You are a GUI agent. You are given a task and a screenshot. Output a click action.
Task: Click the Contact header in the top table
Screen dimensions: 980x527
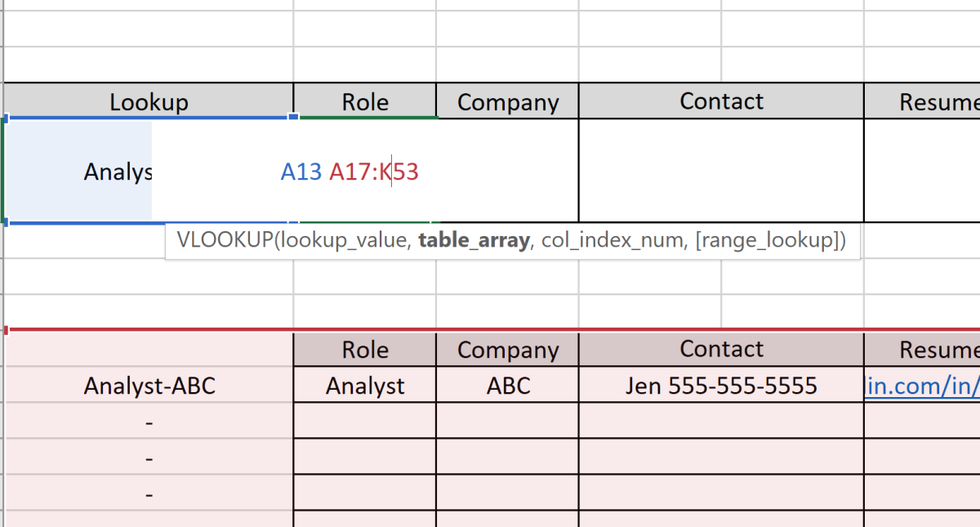click(x=721, y=100)
